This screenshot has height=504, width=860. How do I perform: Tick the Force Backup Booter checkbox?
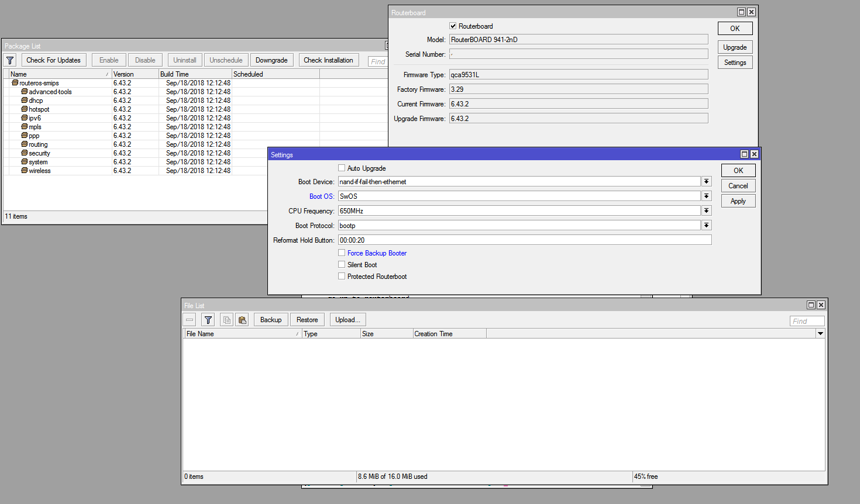point(342,253)
